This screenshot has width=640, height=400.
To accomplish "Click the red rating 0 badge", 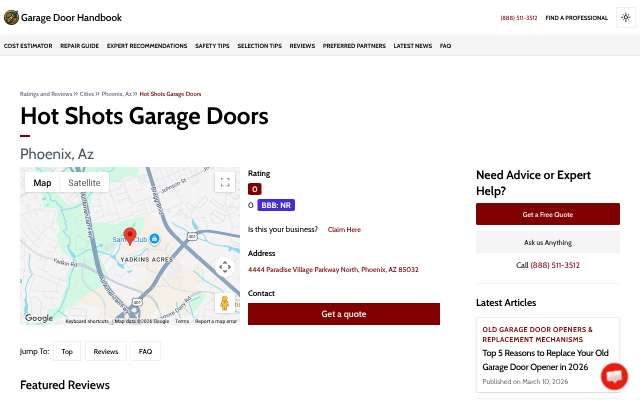I will pyautogui.click(x=255, y=189).
